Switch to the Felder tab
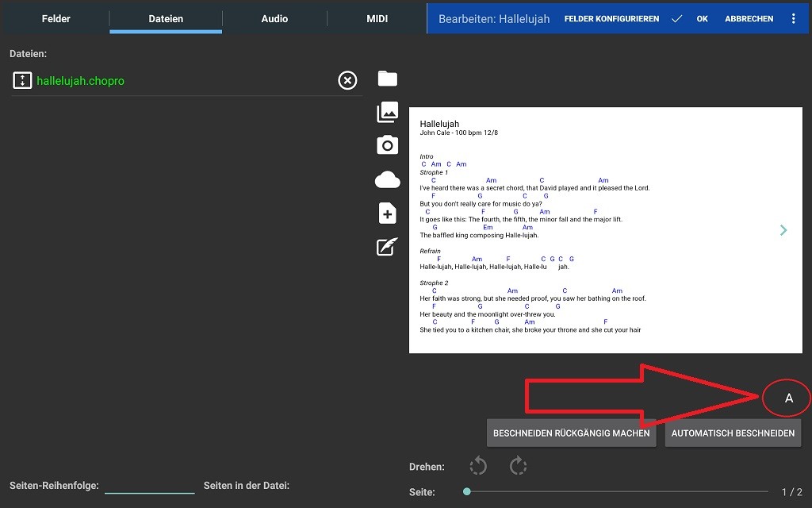 tap(56, 19)
